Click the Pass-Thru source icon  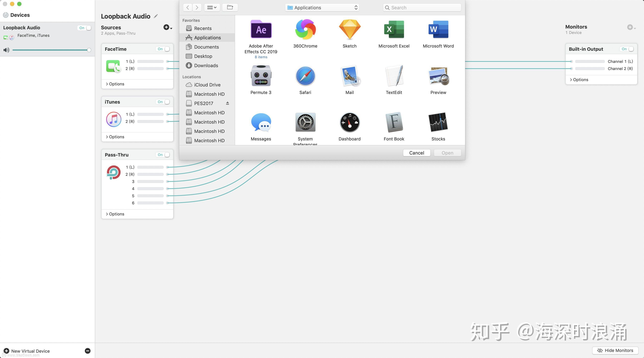pyautogui.click(x=113, y=172)
